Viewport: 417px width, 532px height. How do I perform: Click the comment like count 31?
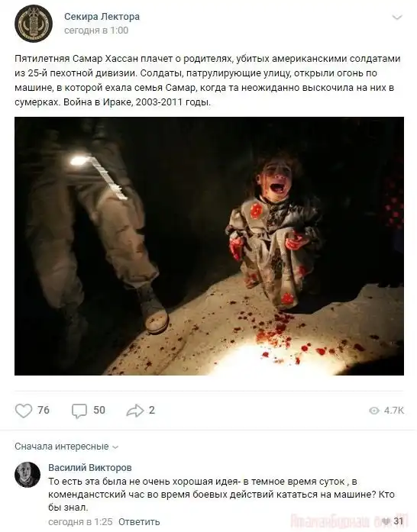point(399,521)
